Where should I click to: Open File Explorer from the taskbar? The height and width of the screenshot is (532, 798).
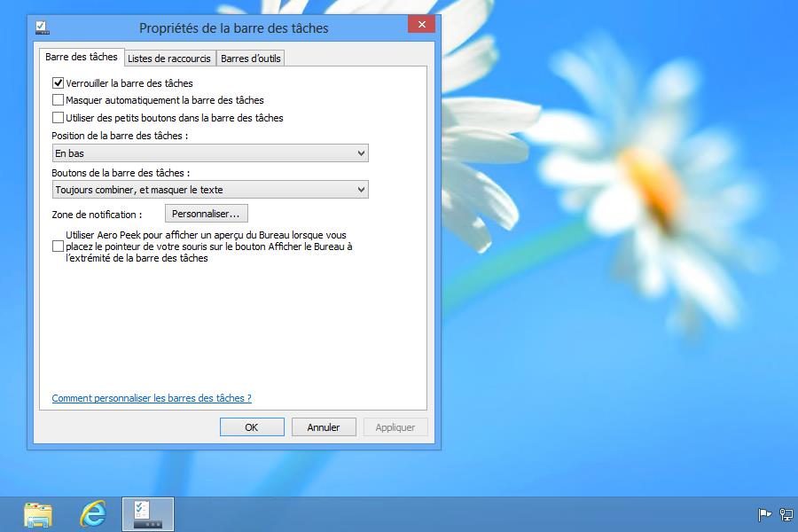click(38, 513)
